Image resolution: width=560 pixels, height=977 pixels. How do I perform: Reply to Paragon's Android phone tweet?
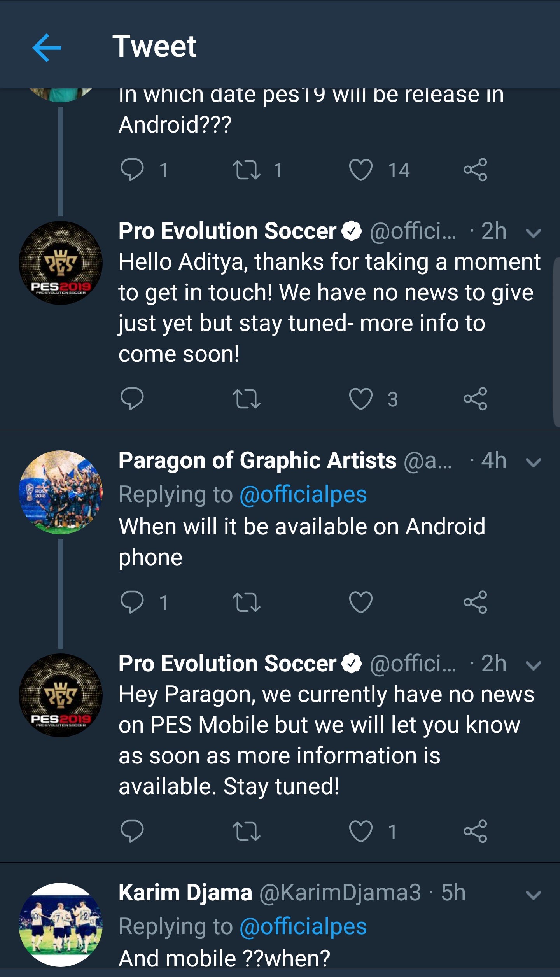[132, 602]
